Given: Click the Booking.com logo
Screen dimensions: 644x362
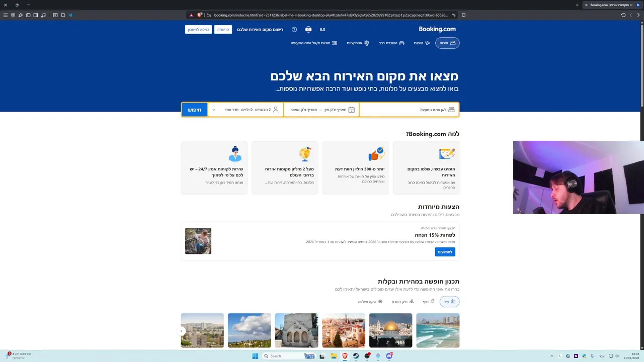Looking at the screenshot, I should [437, 29].
